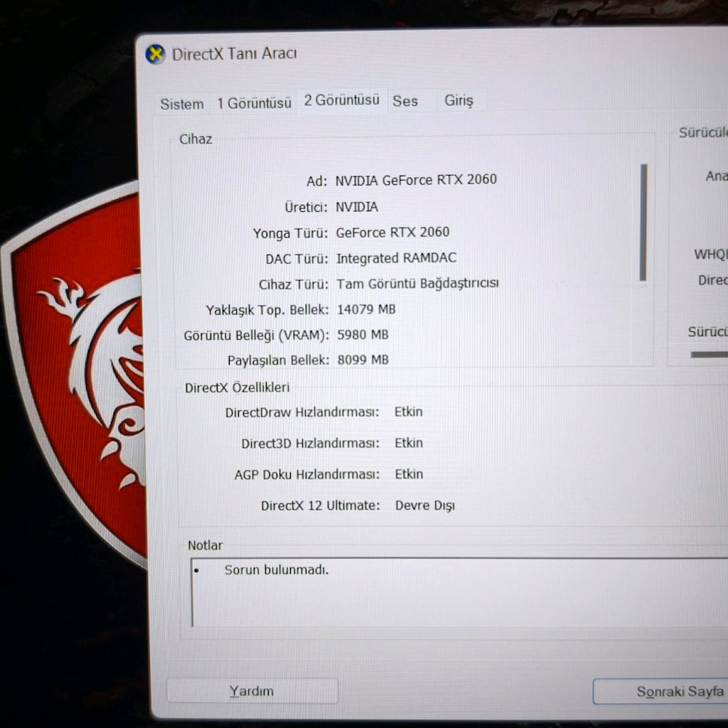This screenshot has width=728, height=728.
Task: Switch to the Sistem tab
Action: click(182, 104)
